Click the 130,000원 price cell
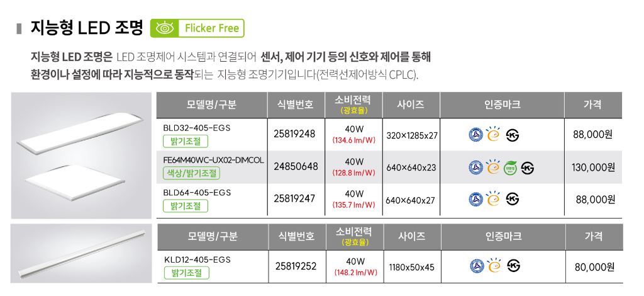Screen dimensions: 644x296 (x=593, y=168)
